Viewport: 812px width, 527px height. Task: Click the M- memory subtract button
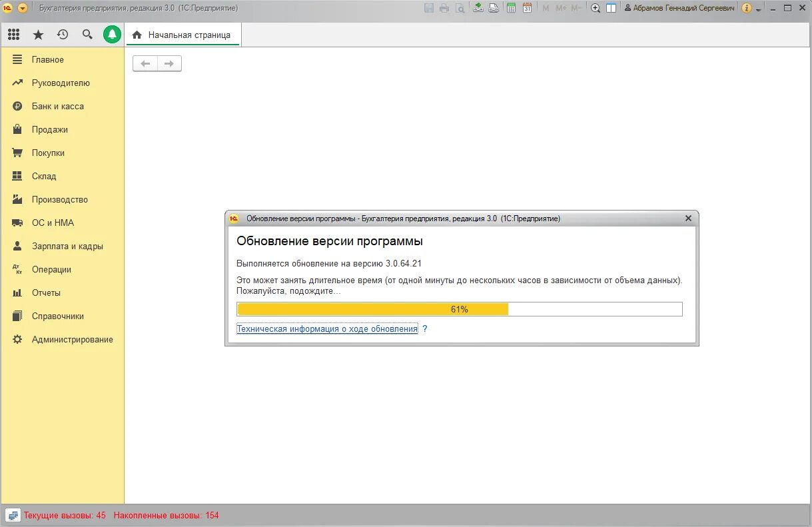(576, 8)
